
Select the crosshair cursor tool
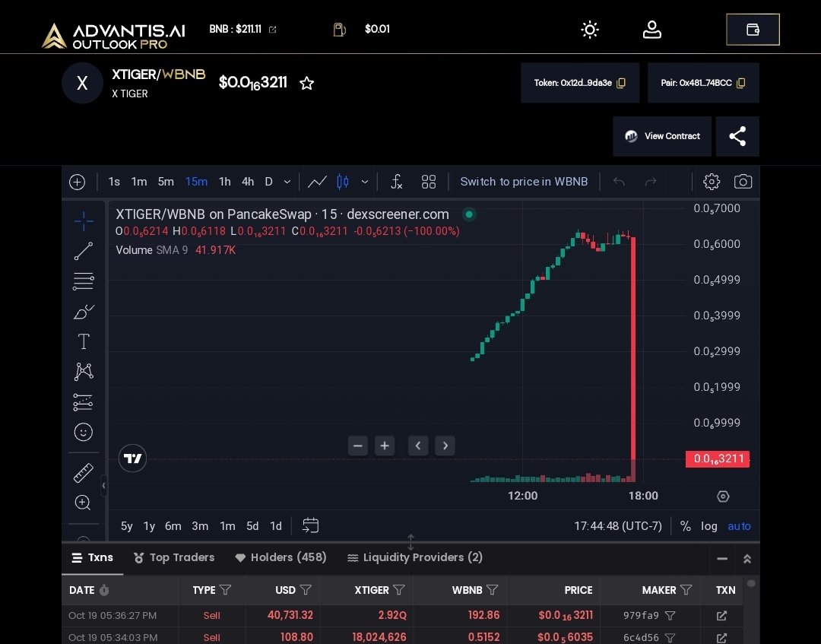(84, 221)
